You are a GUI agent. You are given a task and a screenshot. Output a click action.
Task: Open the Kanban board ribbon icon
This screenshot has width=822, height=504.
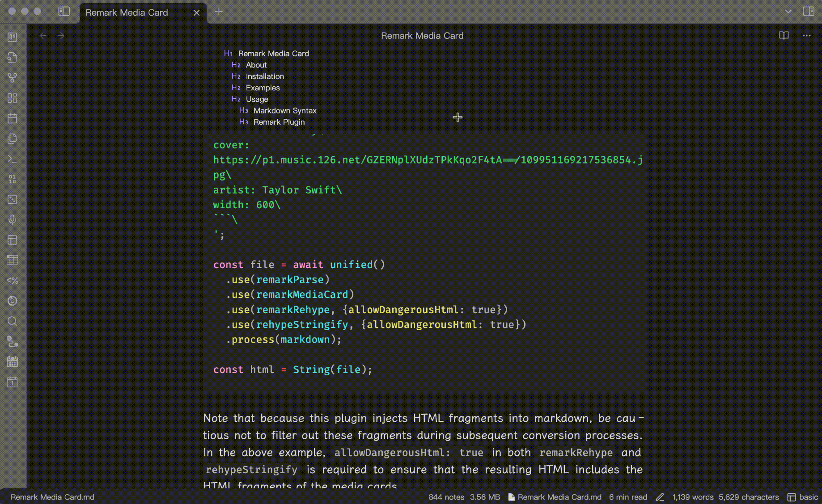coord(13,37)
